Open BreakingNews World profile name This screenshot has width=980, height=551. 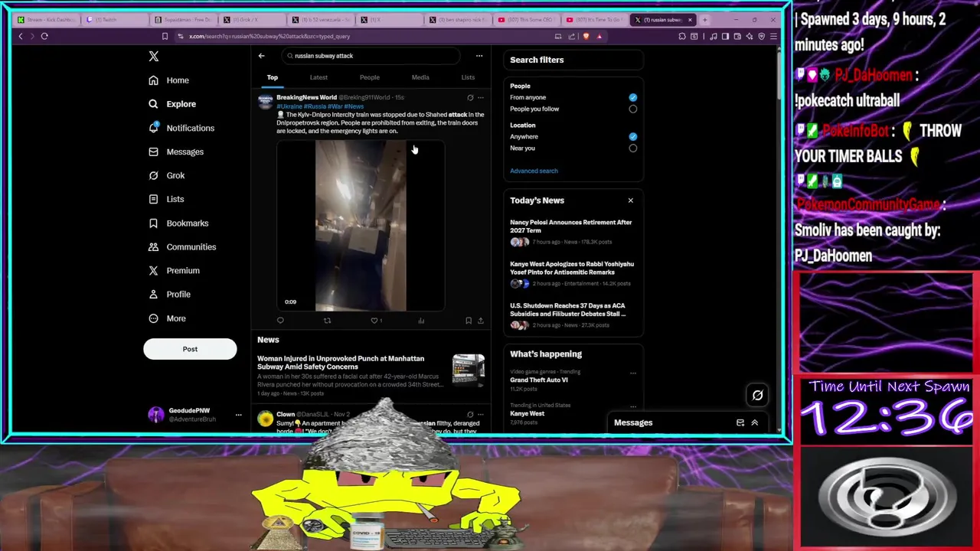point(306,97)
